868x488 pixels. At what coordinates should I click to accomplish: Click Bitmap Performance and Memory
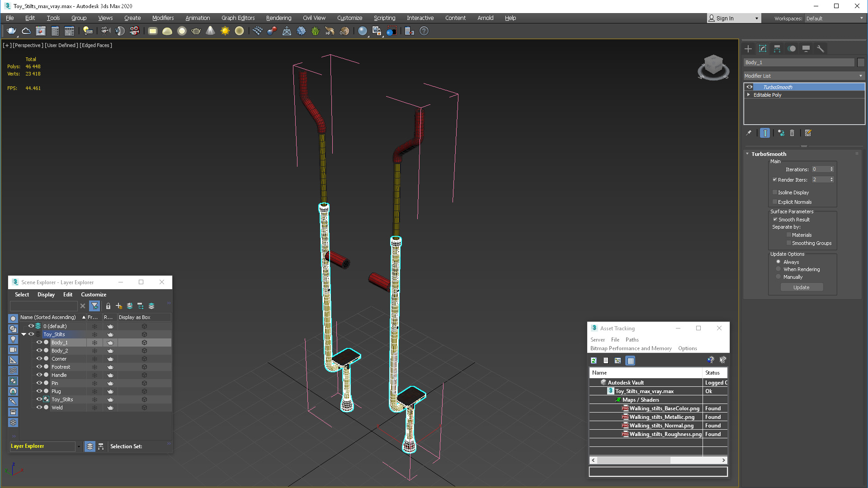click(x=631, y=348)
